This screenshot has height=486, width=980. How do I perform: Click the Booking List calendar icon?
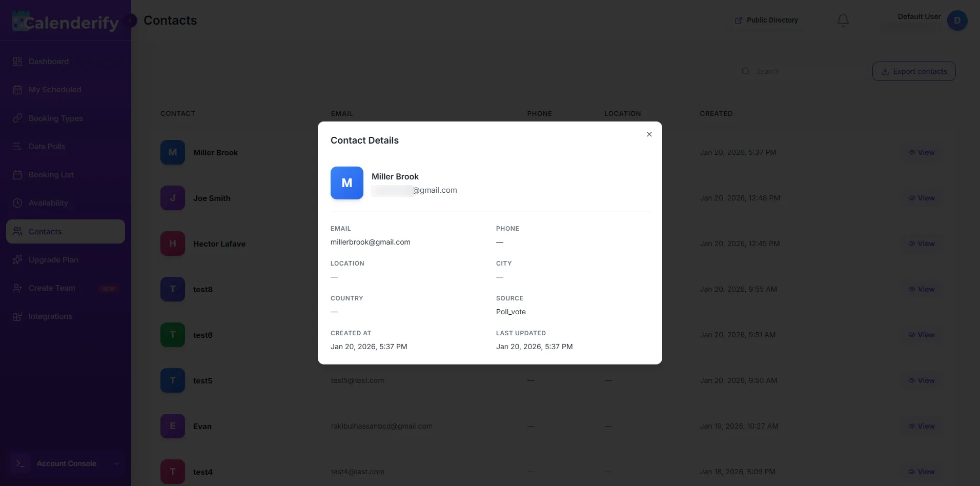17,175
